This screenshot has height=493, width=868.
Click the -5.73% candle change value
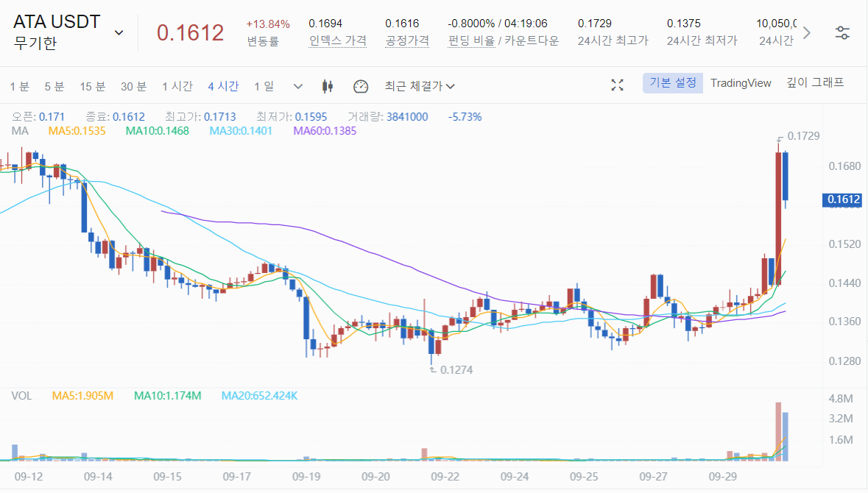click(465, 117)
